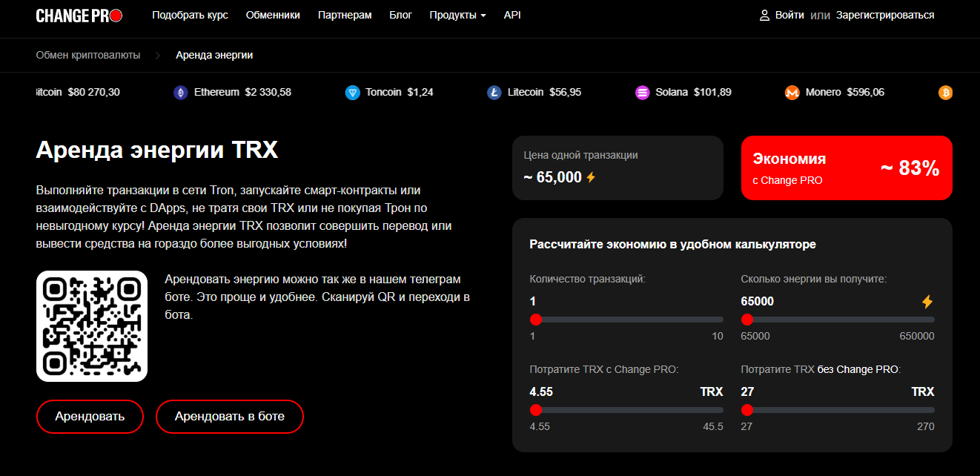Click the Сколько энергии slider handle
The image size is (980, 476).
747,320
